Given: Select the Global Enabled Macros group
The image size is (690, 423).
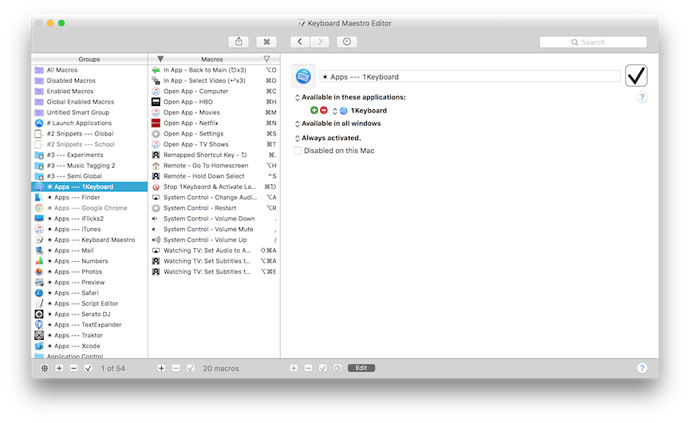Looking at the screenshot, I should pyautogui.click(x=89, y=102).
